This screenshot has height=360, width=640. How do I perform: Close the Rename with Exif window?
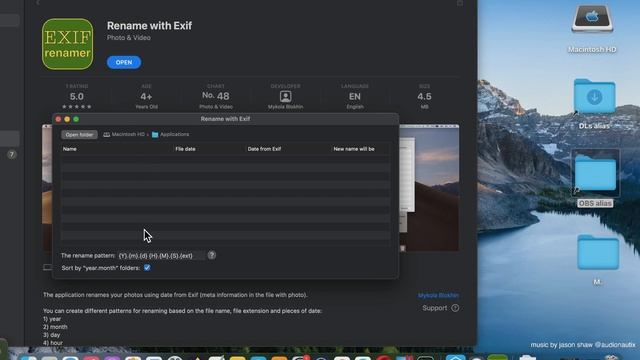point(58,119)
